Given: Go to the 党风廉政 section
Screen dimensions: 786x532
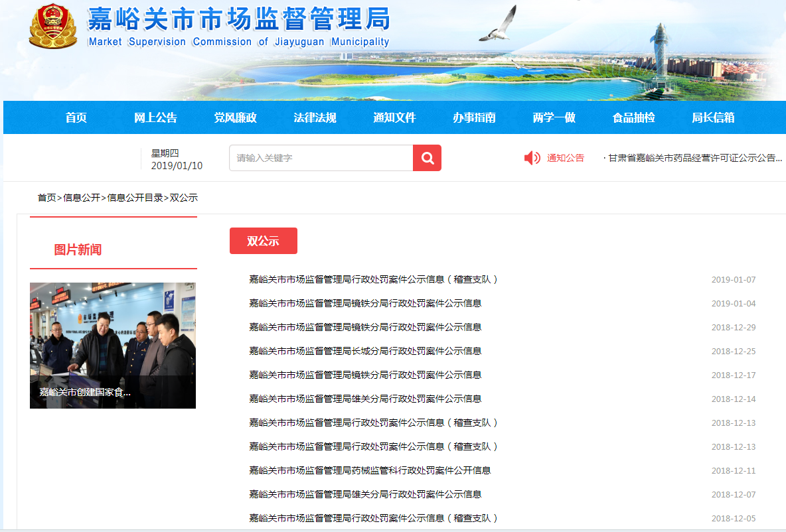Looking at the screenshot, I should click(x=235, y=117).
